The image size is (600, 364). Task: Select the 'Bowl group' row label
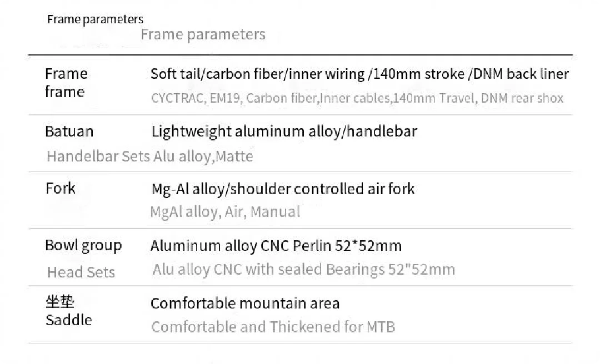[83, 245]
